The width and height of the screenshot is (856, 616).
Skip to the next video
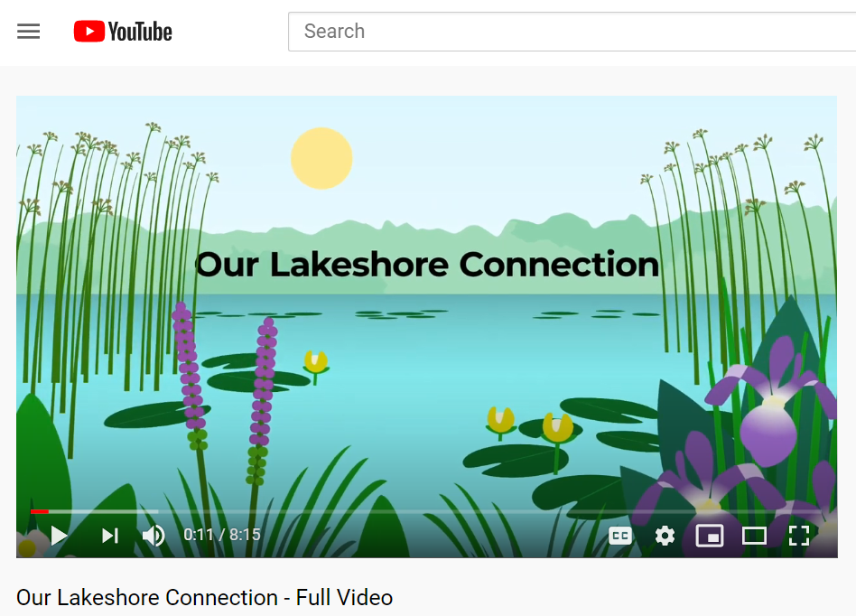pyautogui.click(x=110, y=536)
